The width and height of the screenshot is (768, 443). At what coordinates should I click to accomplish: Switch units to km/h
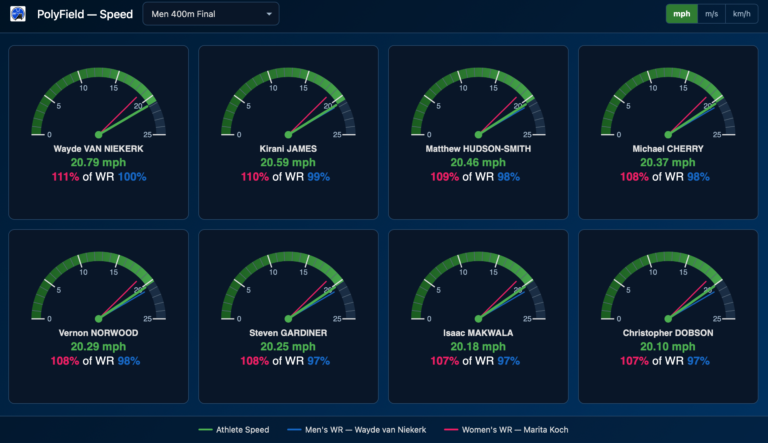coord(741,14)
